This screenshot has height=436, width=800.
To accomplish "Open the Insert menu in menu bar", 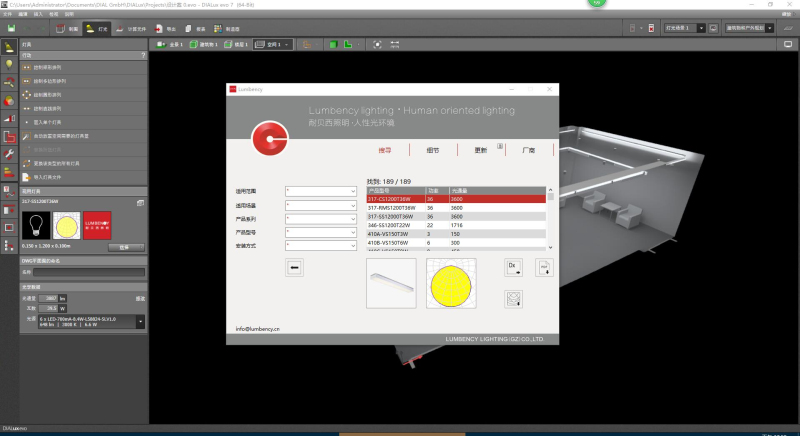I will [x=38, y=14].
